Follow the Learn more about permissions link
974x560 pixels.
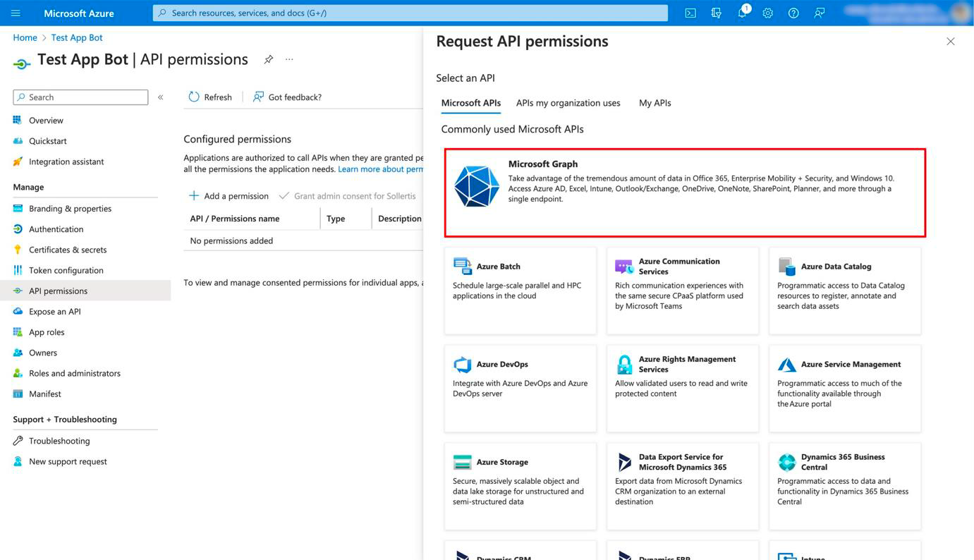381,169
